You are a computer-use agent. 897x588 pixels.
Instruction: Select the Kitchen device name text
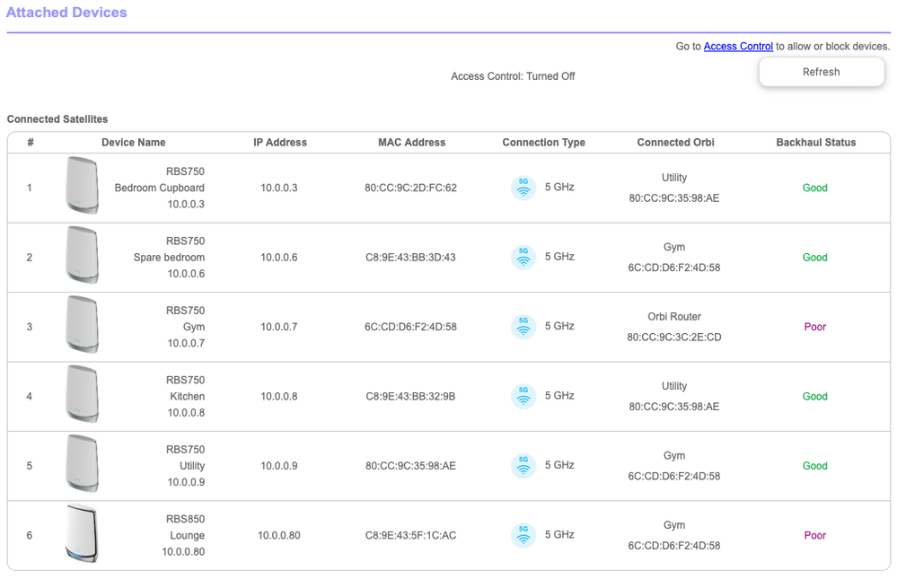(187, 397)
